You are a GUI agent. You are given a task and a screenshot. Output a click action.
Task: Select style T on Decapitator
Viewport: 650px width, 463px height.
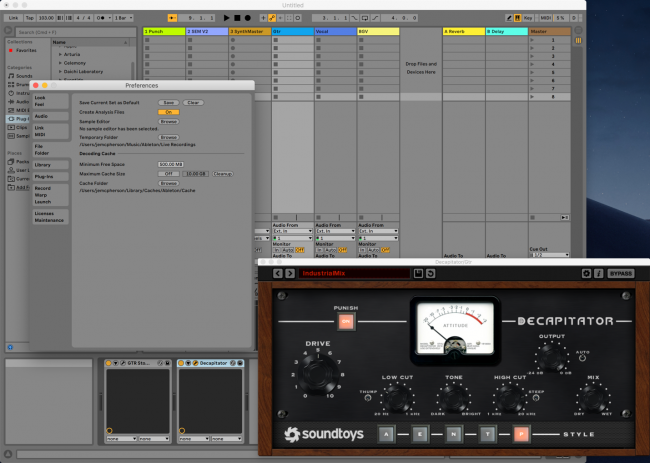[x=487, y=434]
